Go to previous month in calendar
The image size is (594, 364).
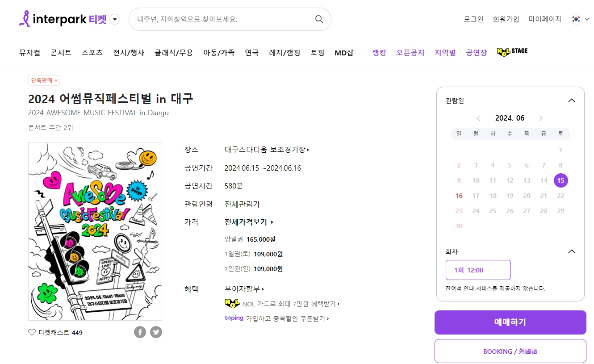point(478,118)
